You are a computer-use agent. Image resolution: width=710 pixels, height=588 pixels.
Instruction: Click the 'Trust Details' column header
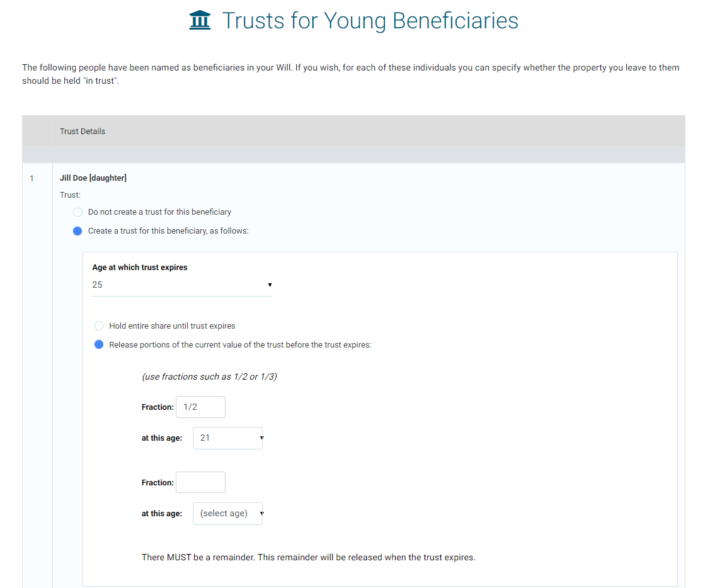[83, 132]
